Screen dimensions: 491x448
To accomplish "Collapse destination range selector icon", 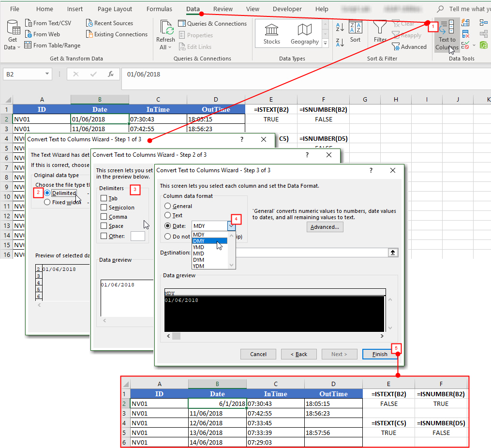I will point(393,253).
